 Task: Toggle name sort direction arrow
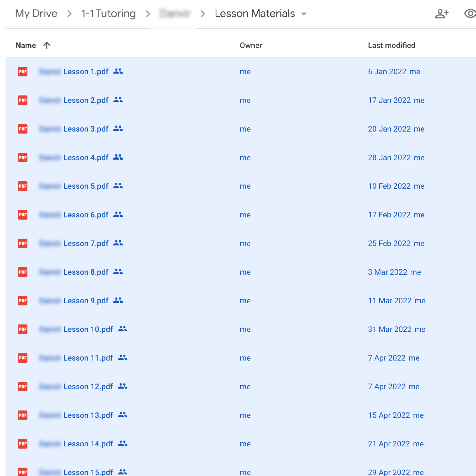pyautogui.click(x=47, y=45)
